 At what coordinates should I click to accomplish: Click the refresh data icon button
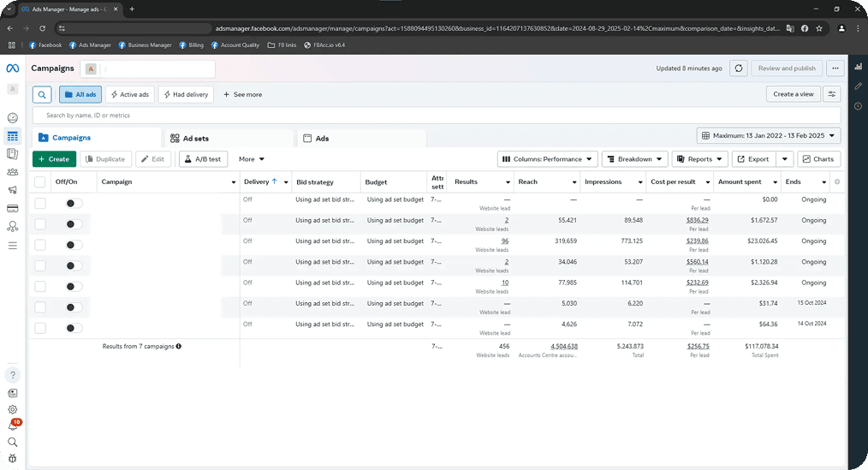click(739, 68)
